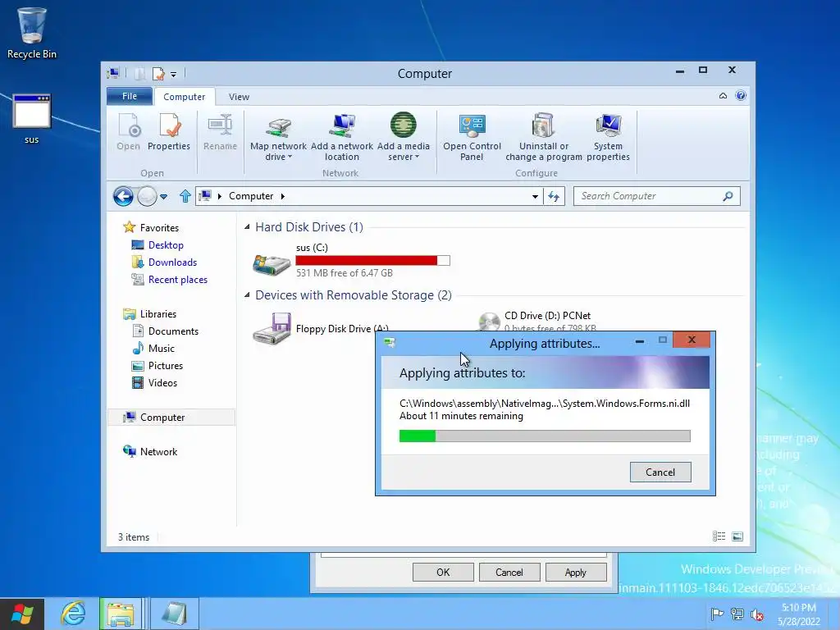The image size is (840, 630).
Task: Open the Explorer Help icon
Action: 741,96
